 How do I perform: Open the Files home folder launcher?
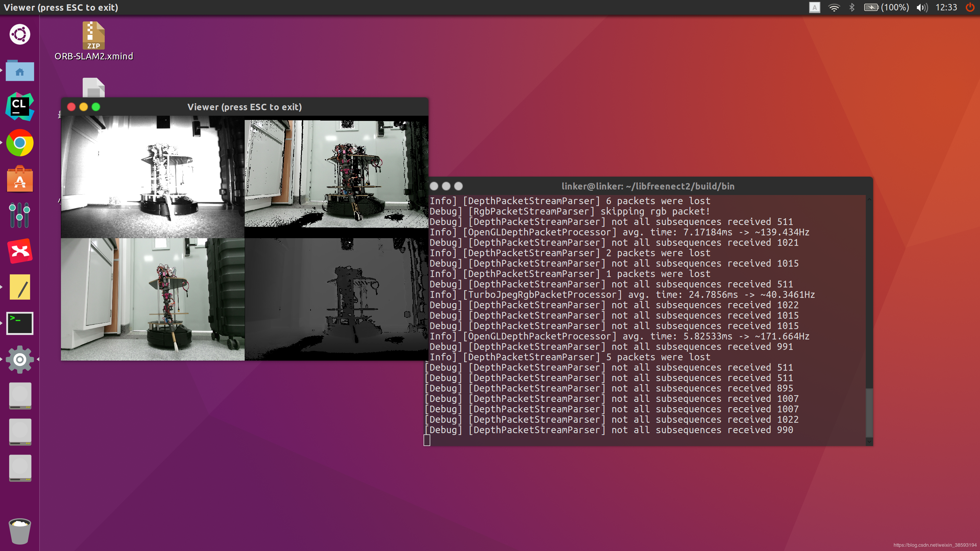20,71
